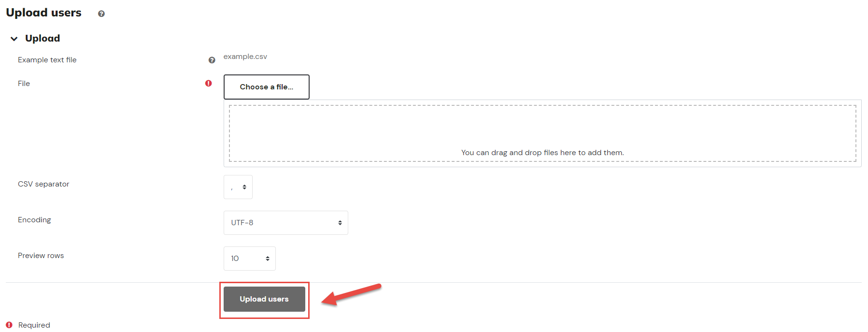Click the File field label
Image resolution: width=868 pixels, height=332 pixels.
[24, 84]
